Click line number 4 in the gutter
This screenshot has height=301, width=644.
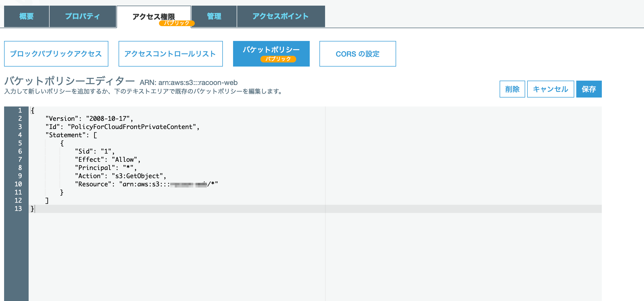20,135
